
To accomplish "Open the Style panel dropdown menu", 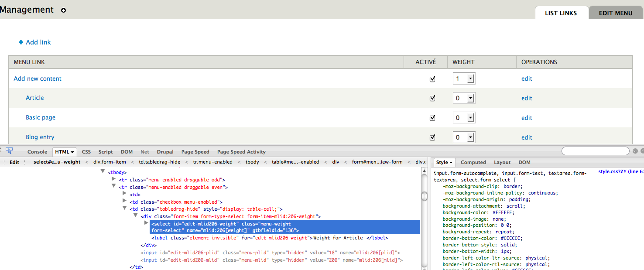I will tap(452, 162).
